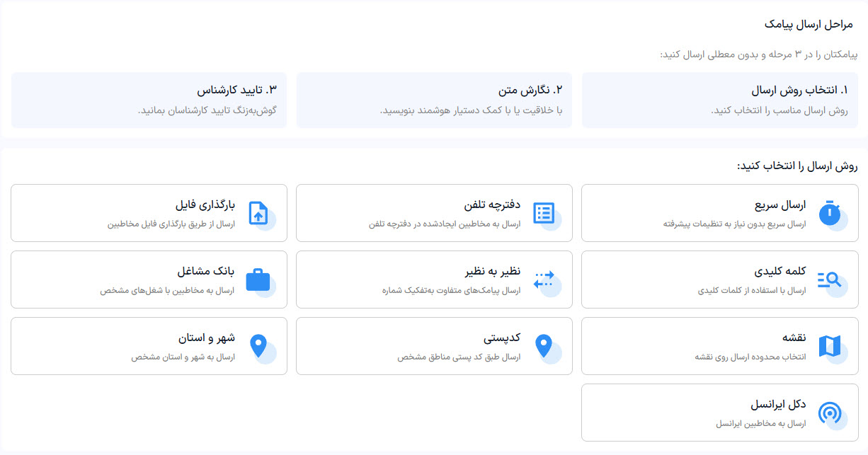Click description انتخاب محدوده ارسال روی نقشه

click(x=750, y=357)
